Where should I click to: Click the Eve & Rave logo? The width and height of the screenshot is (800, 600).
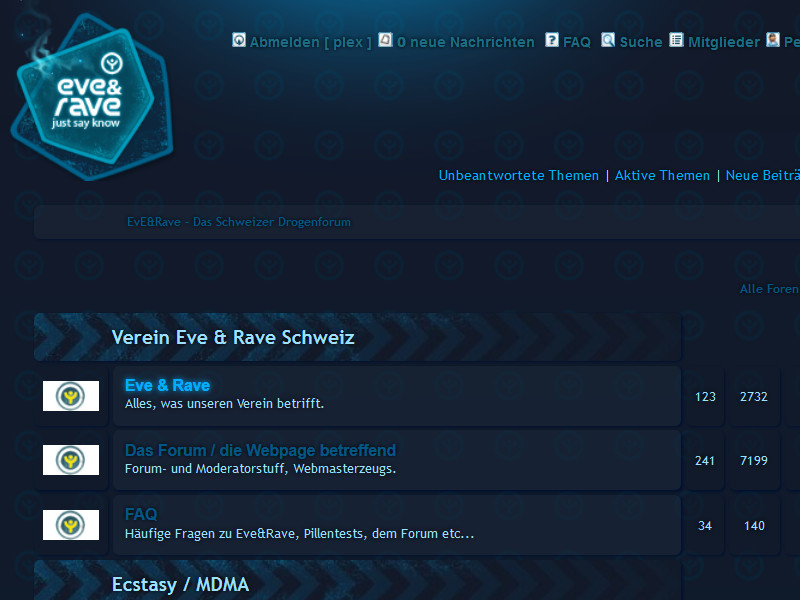92,97
